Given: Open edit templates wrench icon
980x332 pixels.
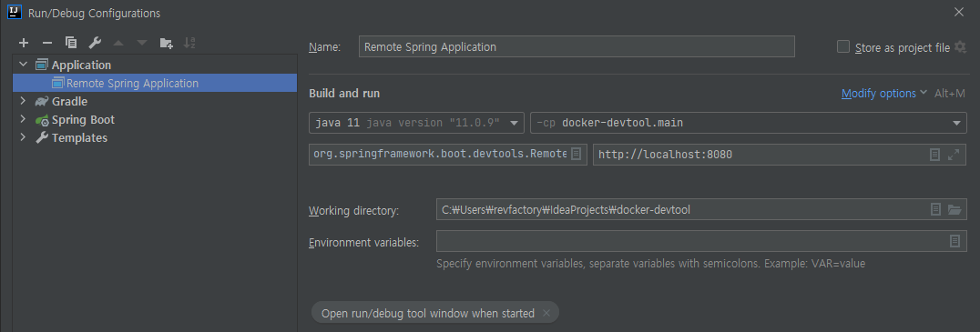Looking at the screenshot, I should point(95,43).
